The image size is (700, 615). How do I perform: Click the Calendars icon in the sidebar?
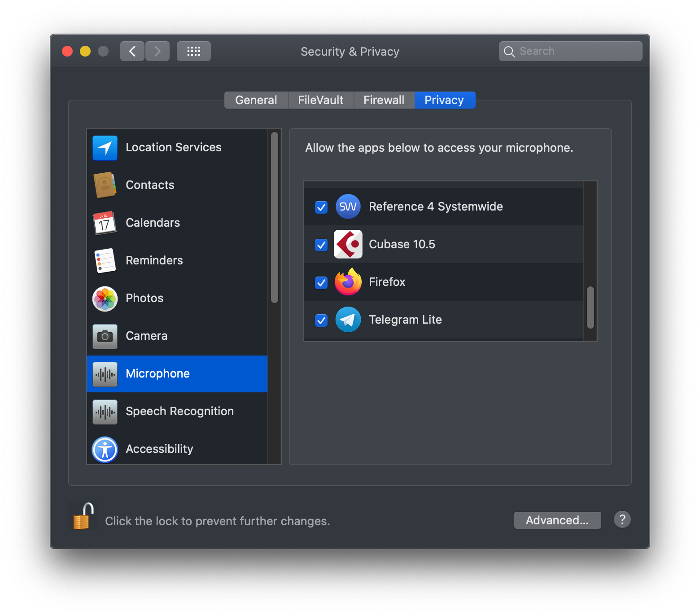tap(105, 223)
